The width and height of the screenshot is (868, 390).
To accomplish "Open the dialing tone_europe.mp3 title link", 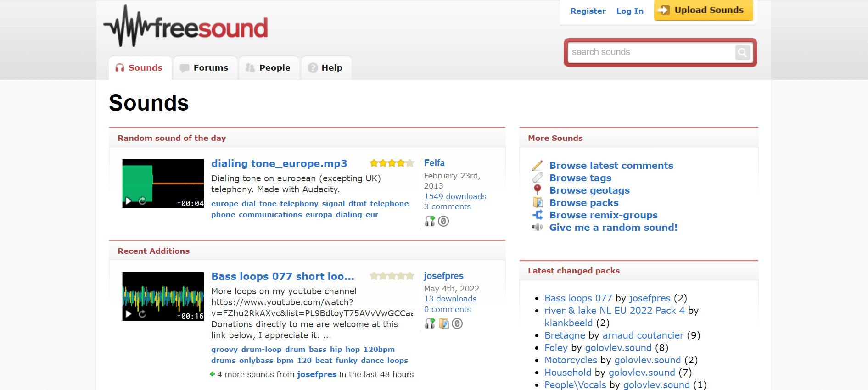I will tap(279, 164).
